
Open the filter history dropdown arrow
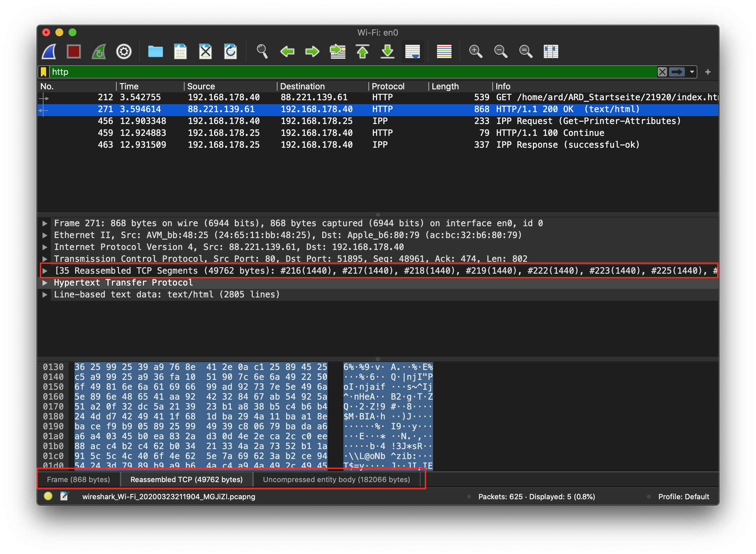pos(691,72)
